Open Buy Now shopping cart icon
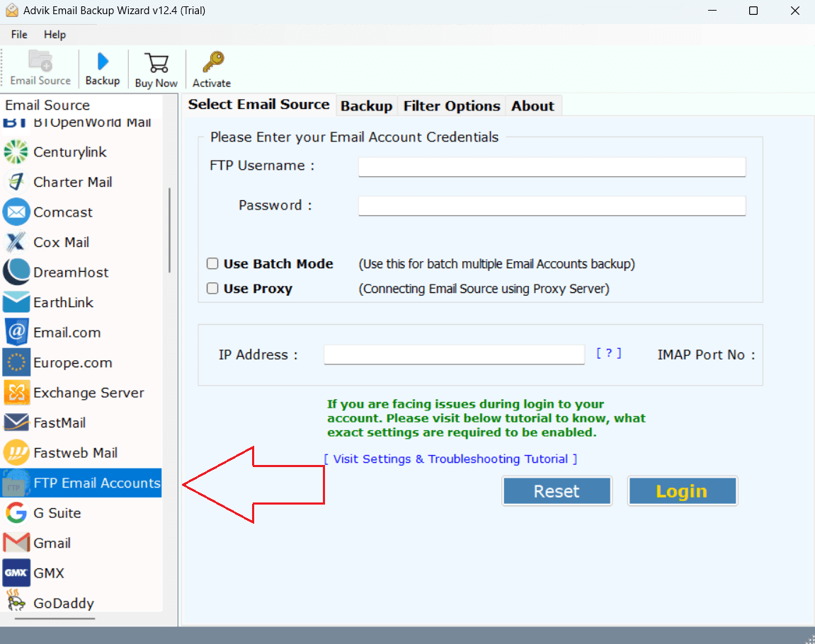 (156, 63)
